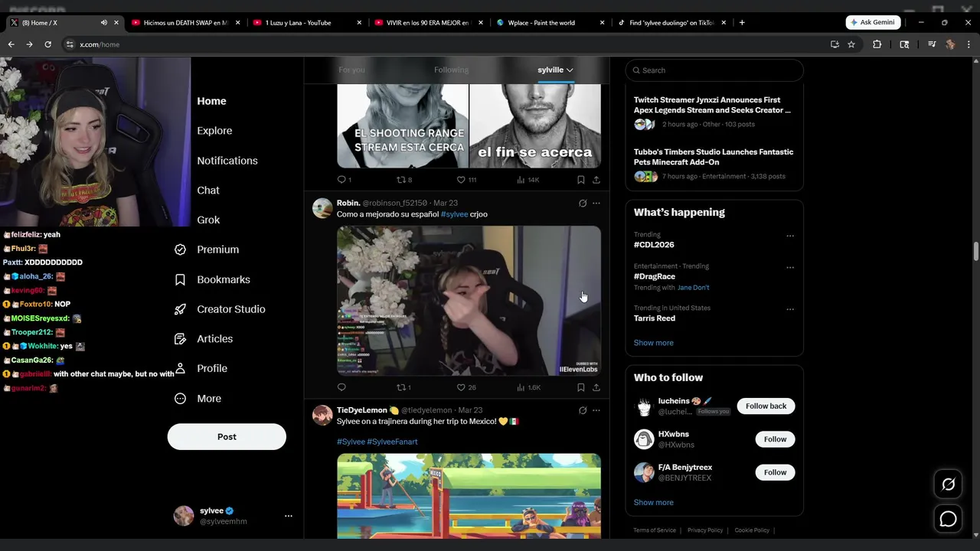
Task: Click the X search field
Action: 714,70
